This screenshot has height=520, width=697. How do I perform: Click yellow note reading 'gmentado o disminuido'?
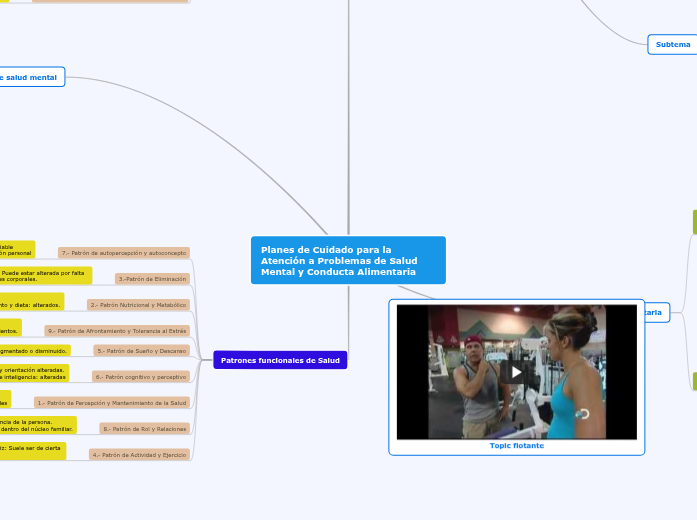(x=34, y=351)
